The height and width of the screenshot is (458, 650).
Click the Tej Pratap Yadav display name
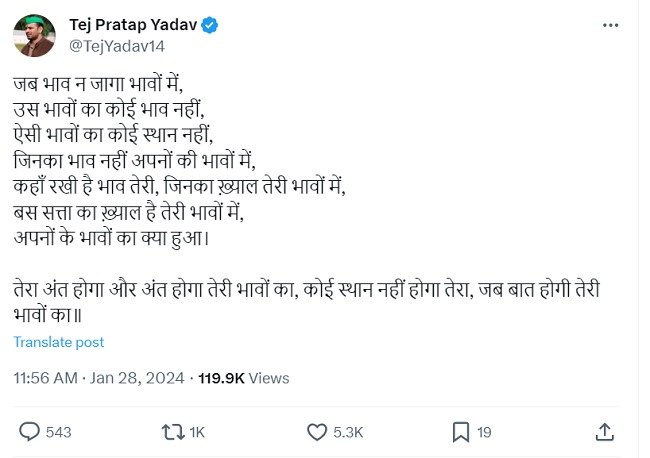point(133,24)
